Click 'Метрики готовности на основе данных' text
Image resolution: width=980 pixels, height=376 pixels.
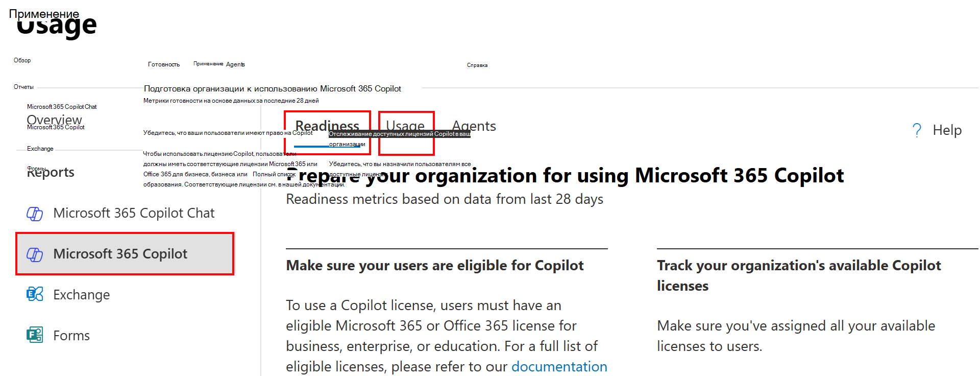231,101
